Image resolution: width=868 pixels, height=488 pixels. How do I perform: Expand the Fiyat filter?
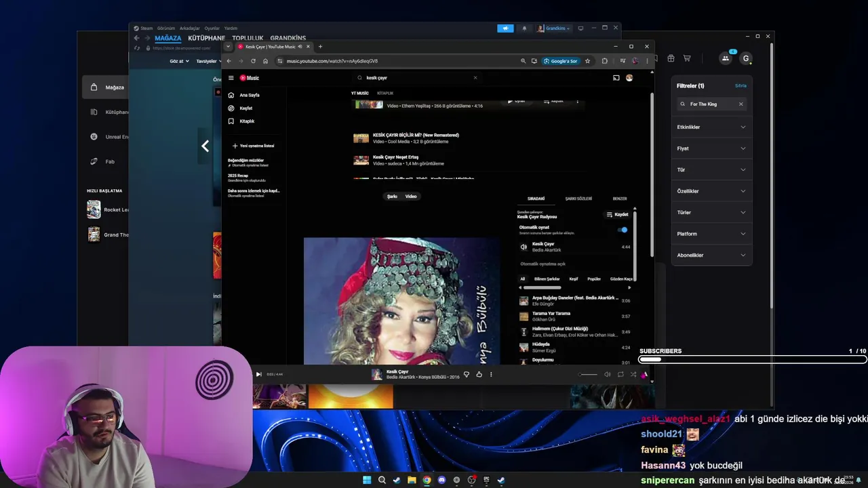[x=711, y=148]
